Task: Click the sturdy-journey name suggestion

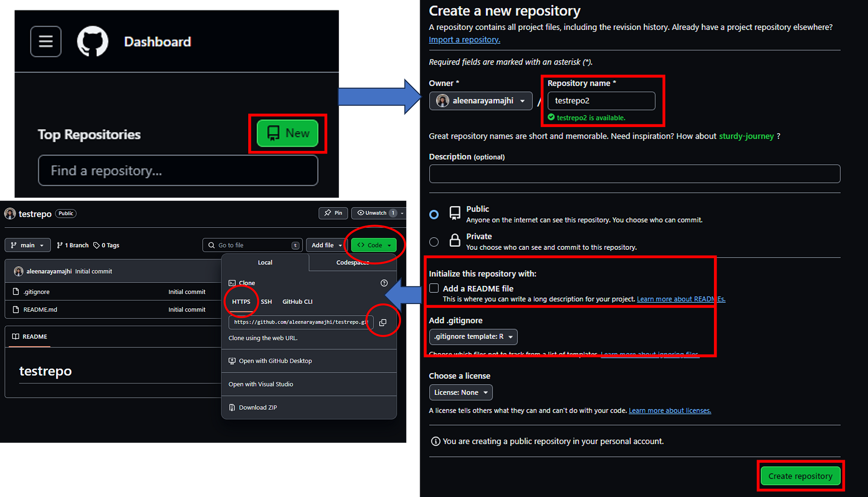Action: tap(746, 136)
